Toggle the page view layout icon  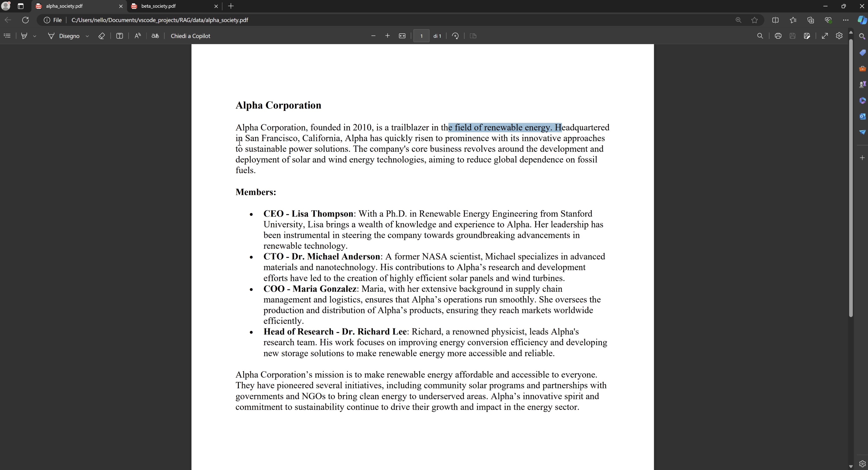coord(473,36)
